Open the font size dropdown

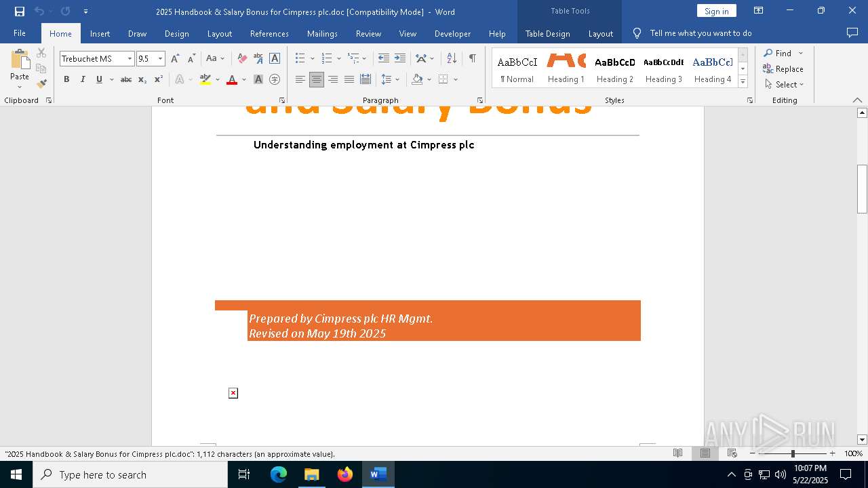pos(161,59)
